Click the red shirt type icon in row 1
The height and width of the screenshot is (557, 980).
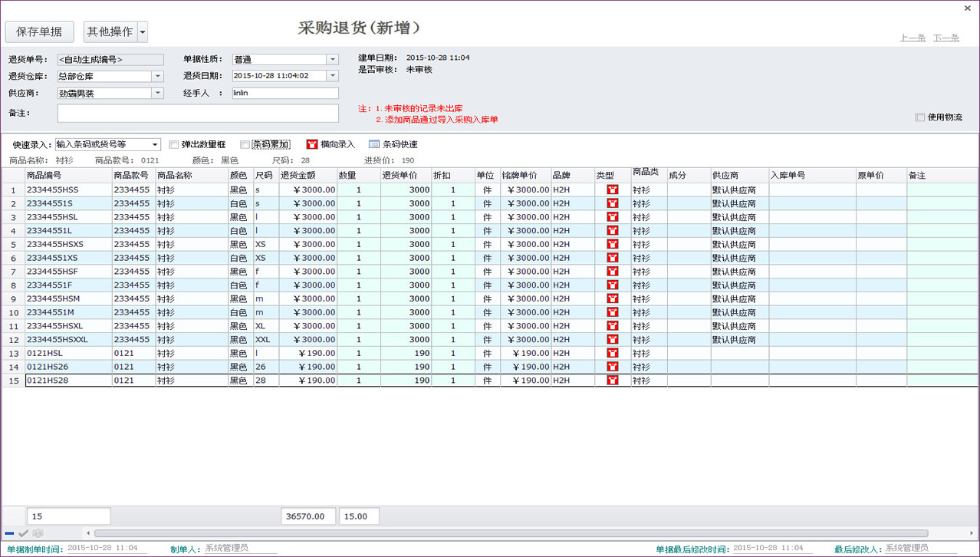(x=612, y=190)
